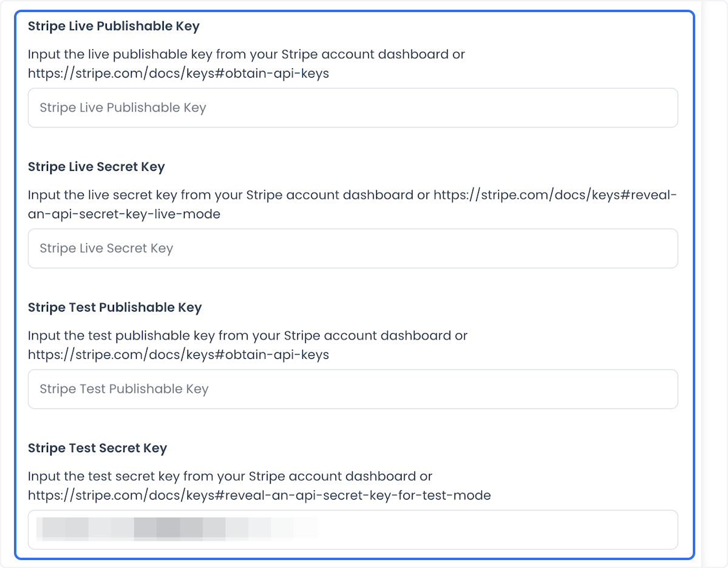Screen dimensions: 728x568
Task: Click the test secret key description text
Action: point(259,486)
